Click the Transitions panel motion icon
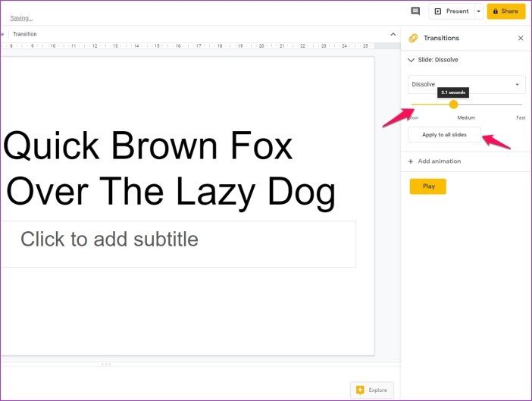 pos(413,38)
